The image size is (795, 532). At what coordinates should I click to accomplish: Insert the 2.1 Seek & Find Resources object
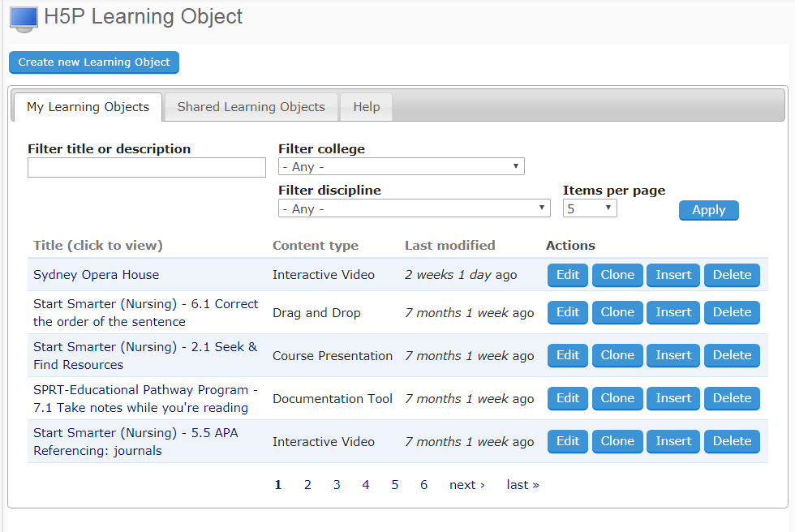(x=673, y=355)
